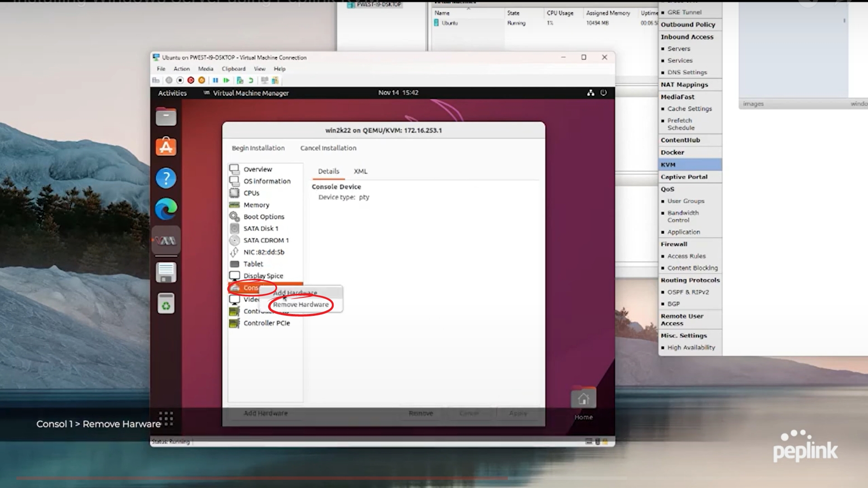Open the Help icon in the dock

point(166,178)
